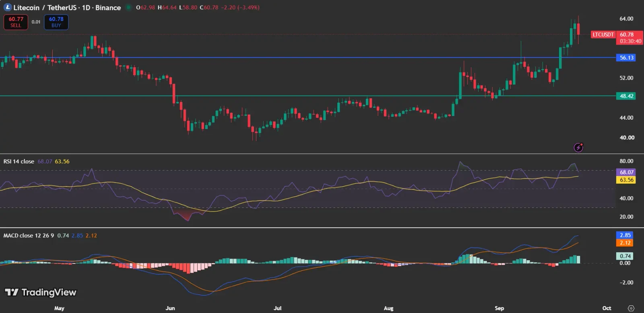The image size is (644, 313).
Task: Select the LTCUSDT price label
Action: coord(603,35)
